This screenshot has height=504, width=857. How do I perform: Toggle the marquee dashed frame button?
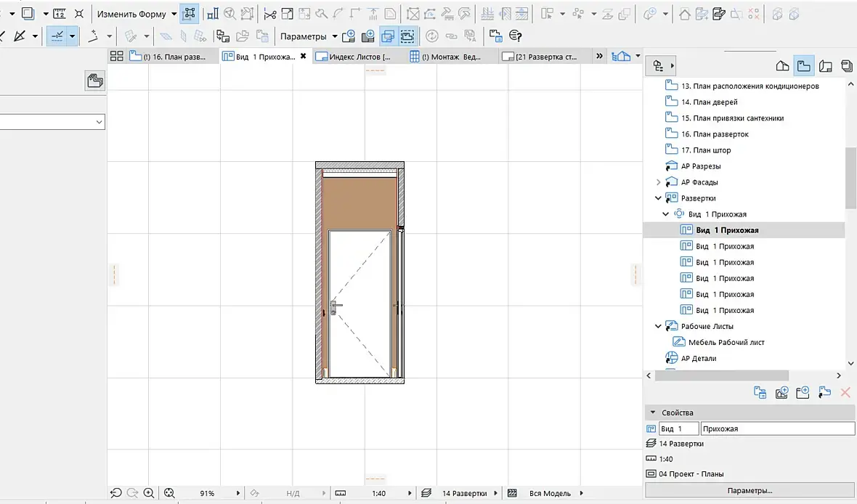tap(407, 36)
